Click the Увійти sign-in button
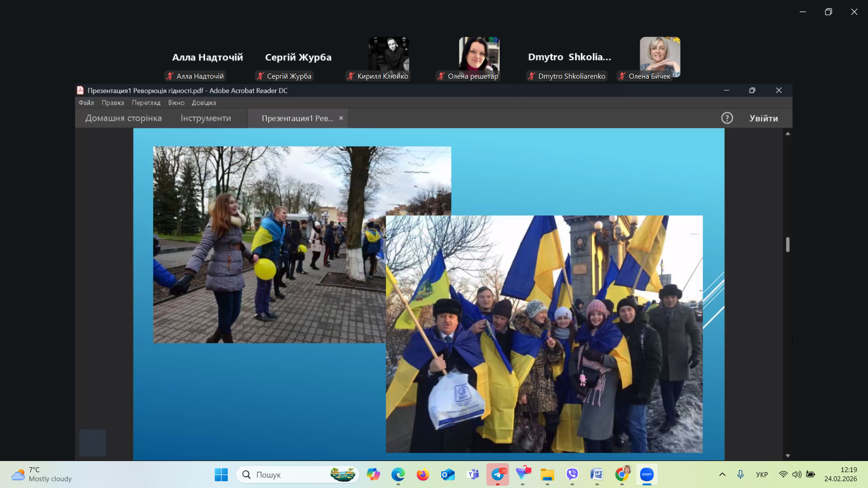The width and height of the screenshot is (868, 488). point(764,118)
